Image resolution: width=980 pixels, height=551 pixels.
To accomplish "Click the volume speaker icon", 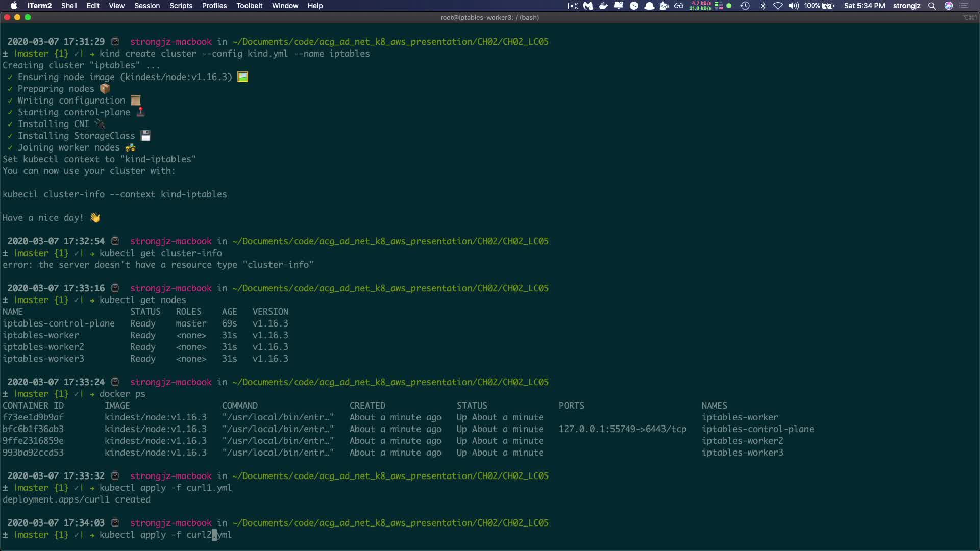I will tap(793, 6).
